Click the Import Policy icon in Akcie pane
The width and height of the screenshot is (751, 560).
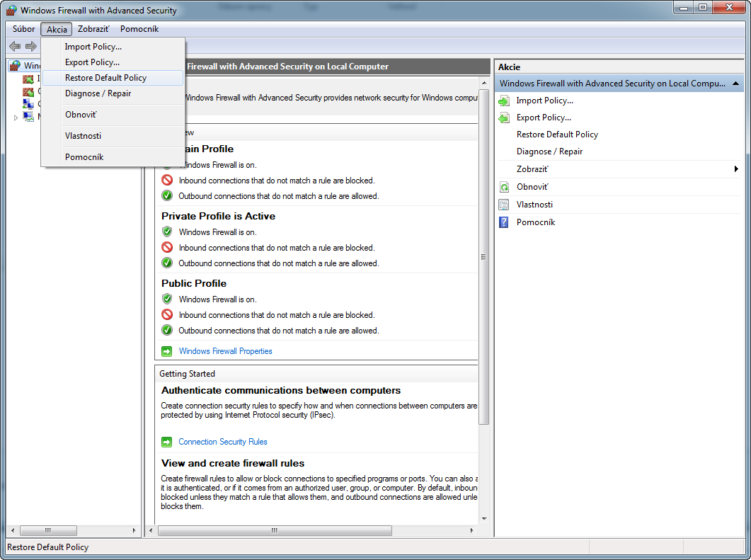pos(504,101)
